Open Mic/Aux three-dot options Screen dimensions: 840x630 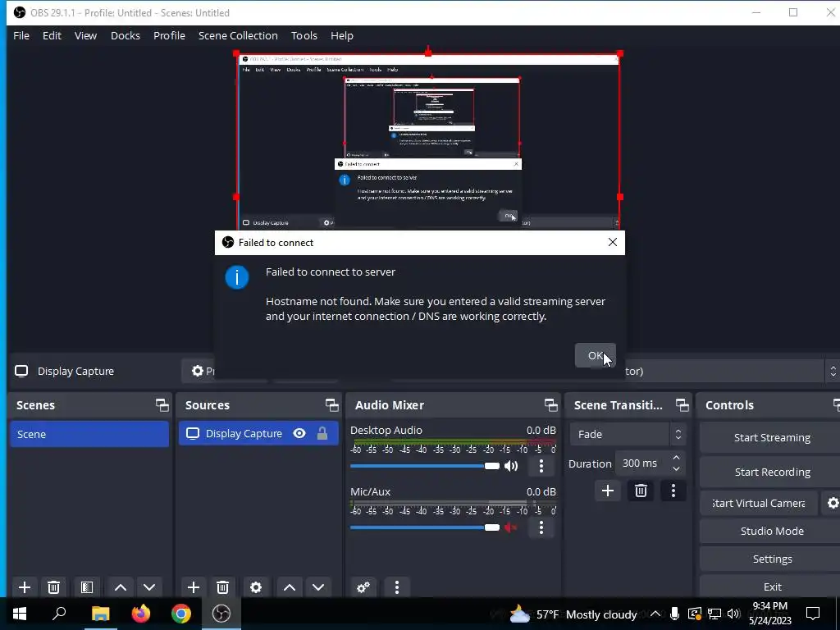coord(541,527)
